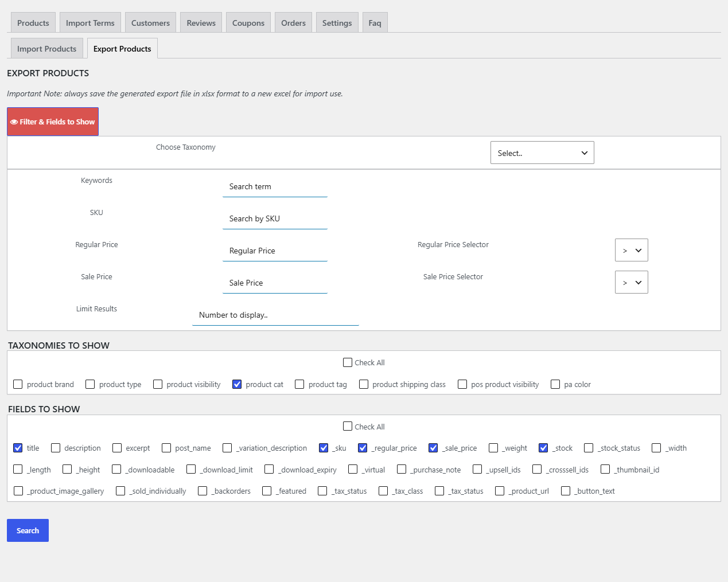Enable the _upsell_ids checkbox

point(477,469)
